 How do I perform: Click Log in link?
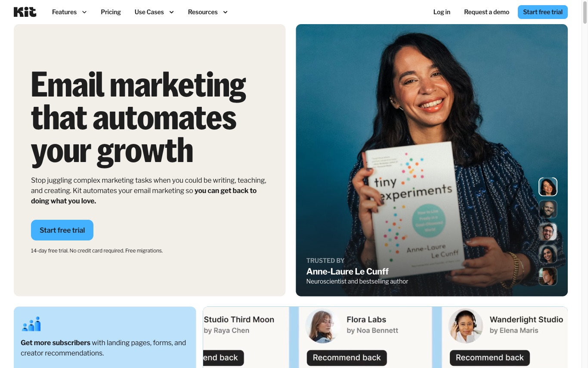(442, 12)
